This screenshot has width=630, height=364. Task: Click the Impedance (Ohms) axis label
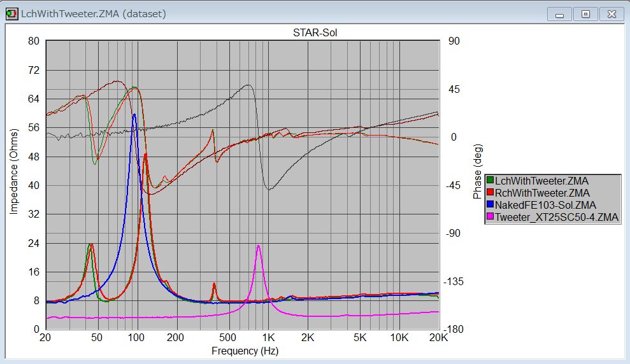tap(13, 172)
